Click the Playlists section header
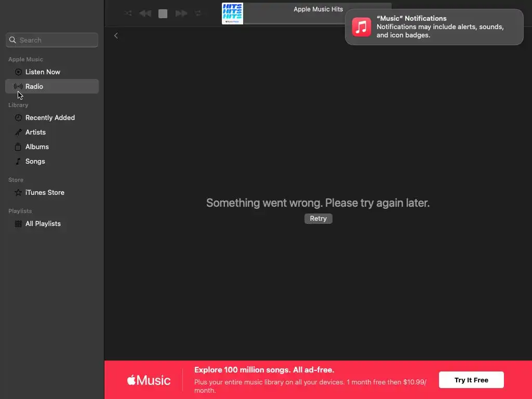 20,211
